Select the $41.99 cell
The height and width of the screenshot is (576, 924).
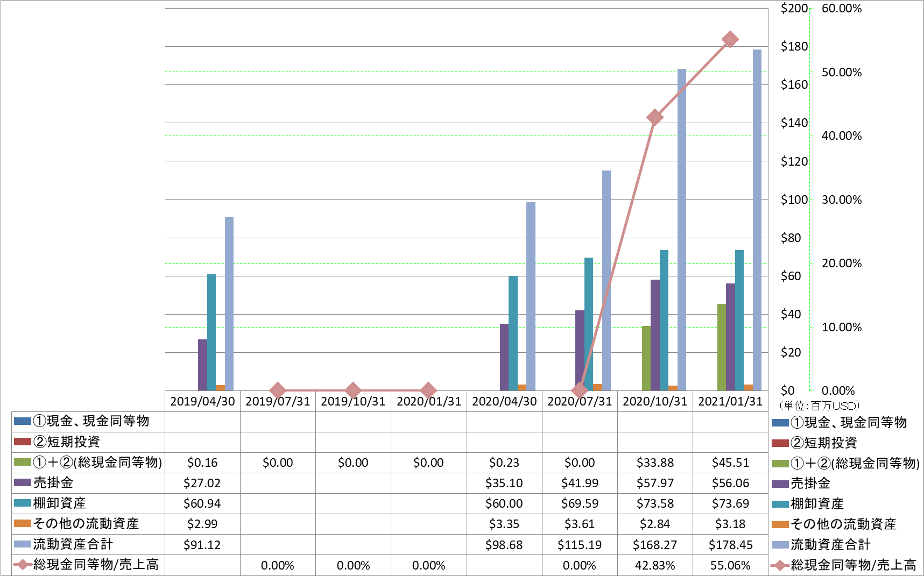[x=580, y=483]
